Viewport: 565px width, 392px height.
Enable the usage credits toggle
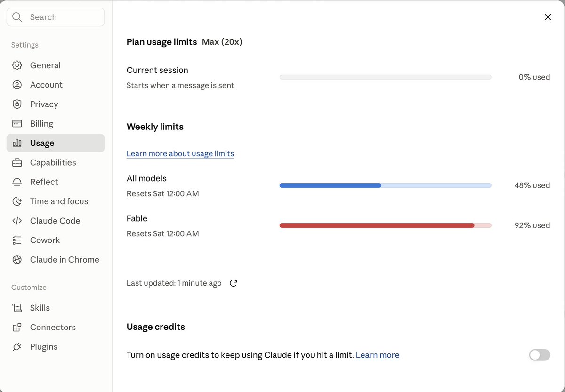[540, 355]
